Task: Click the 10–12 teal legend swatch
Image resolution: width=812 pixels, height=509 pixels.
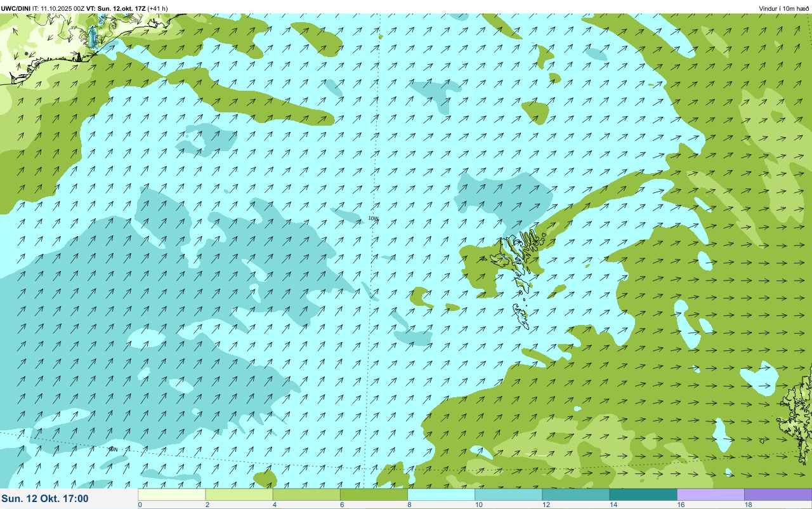Action: point(508,494)
